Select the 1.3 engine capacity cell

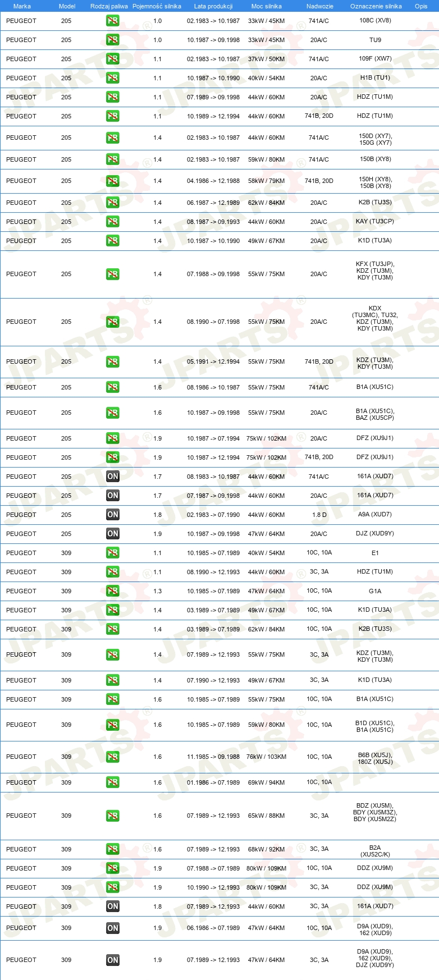click(158, 591)
